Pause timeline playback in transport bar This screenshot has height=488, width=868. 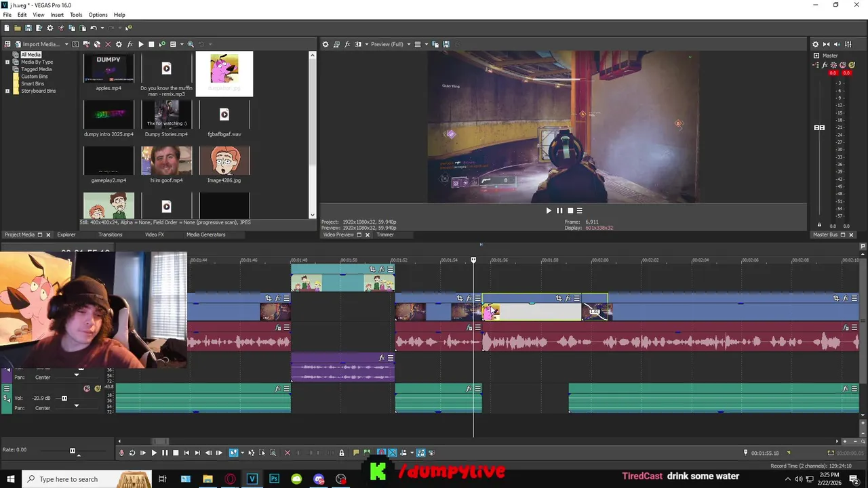(x=164, y=453)
